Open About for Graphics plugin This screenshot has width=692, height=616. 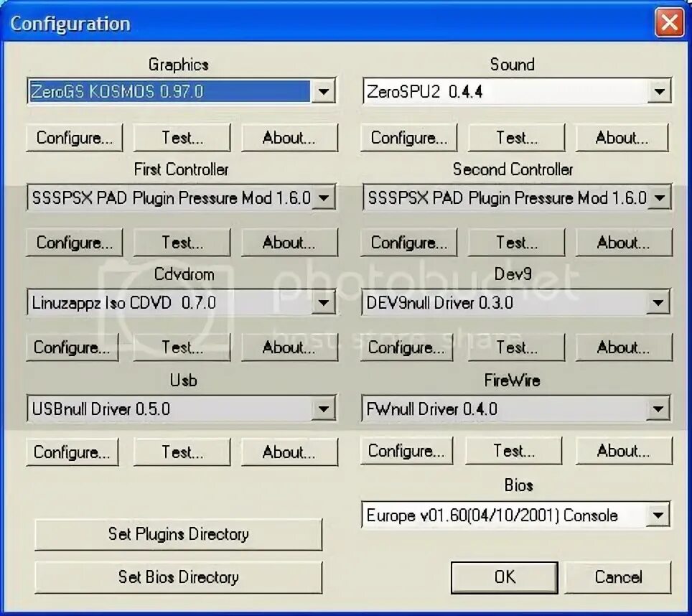289,138
